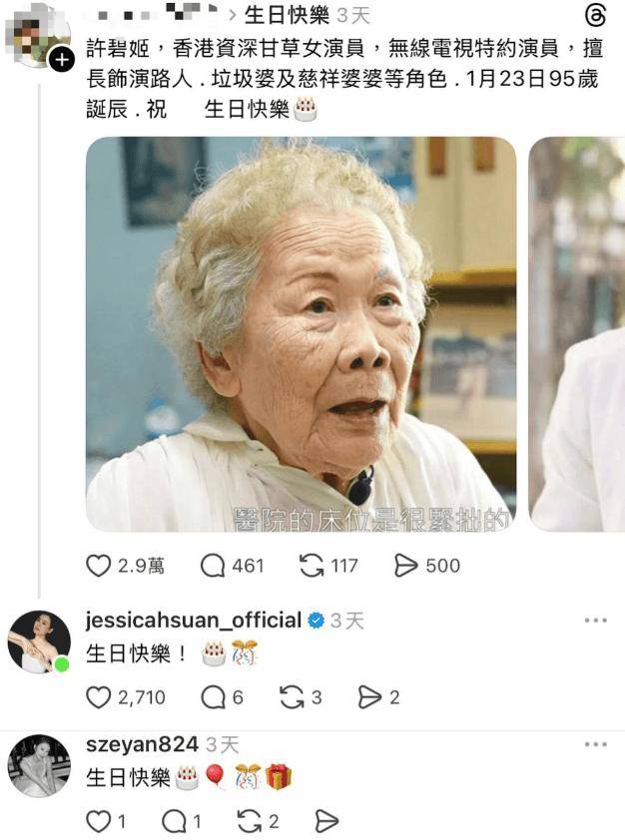Like jessicahsuan_official's reply with 2,710 likes

click(98, 697)
